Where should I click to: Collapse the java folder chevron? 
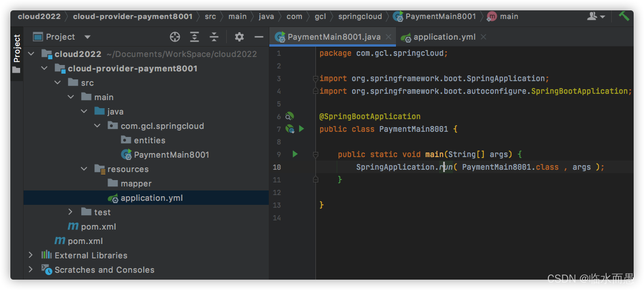coord(84,111)
